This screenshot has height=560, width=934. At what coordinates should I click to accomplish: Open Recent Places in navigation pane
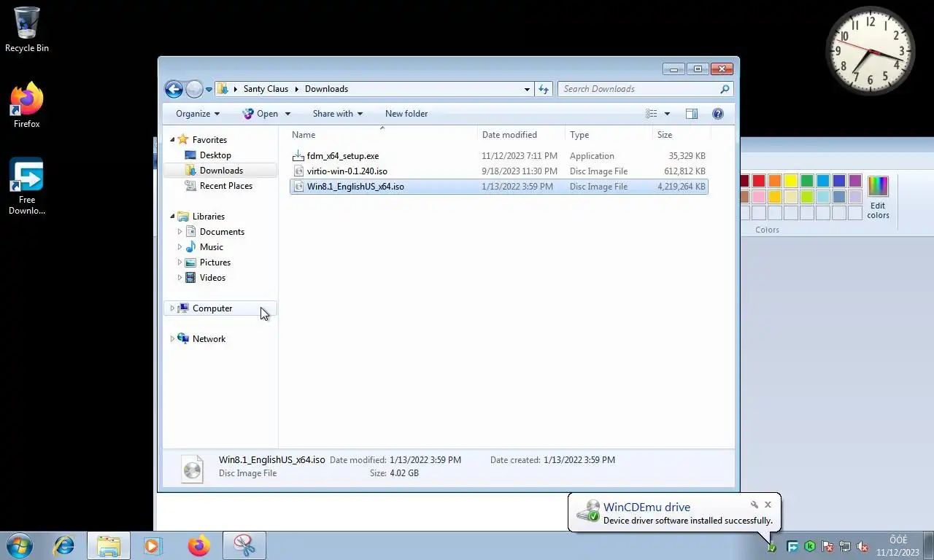(225, 186)
